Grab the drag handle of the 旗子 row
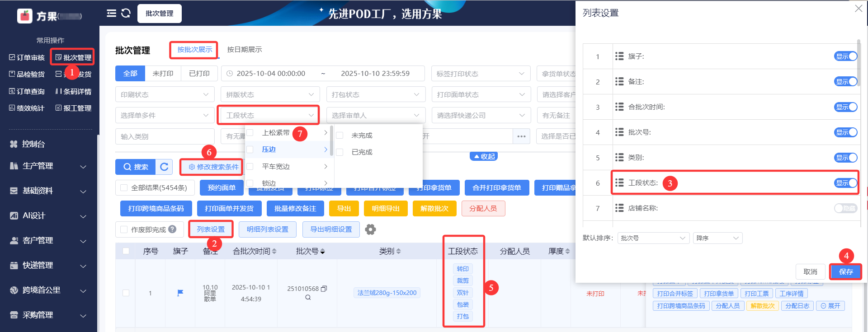The image size is (868, 332). (619, 56)
